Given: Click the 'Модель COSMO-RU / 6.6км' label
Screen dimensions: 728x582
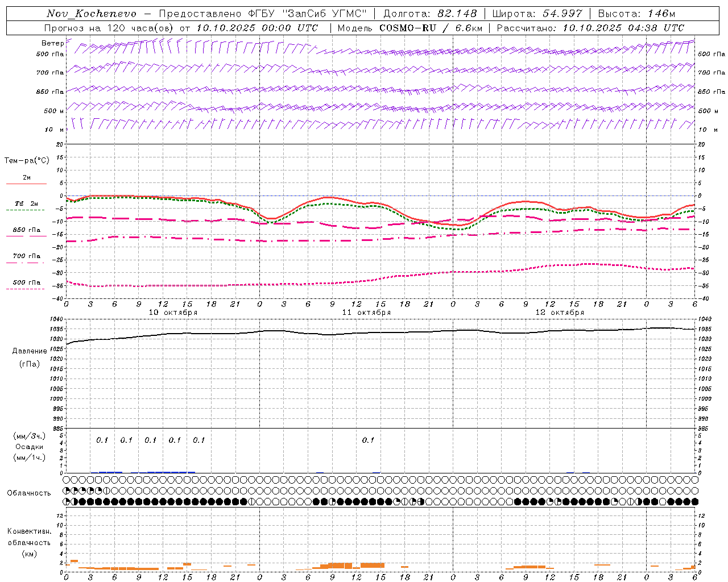Looking at the screenshot, I should [x=410, y=28].
